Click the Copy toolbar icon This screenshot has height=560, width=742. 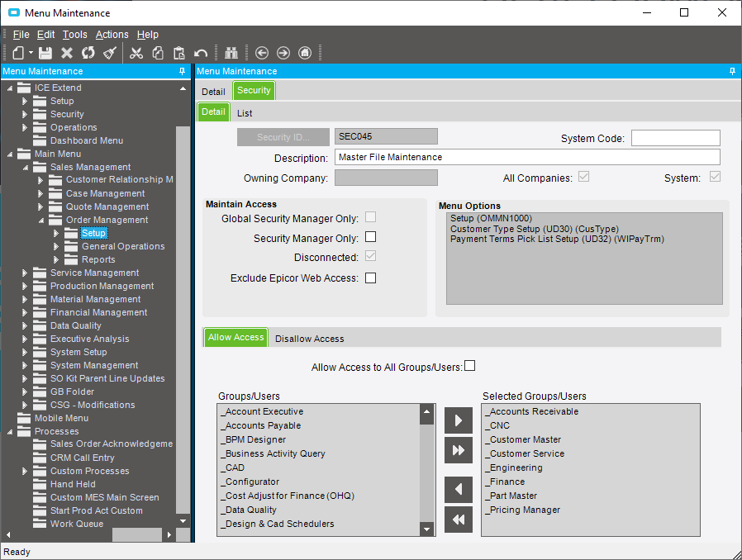(x=158, y=53)
